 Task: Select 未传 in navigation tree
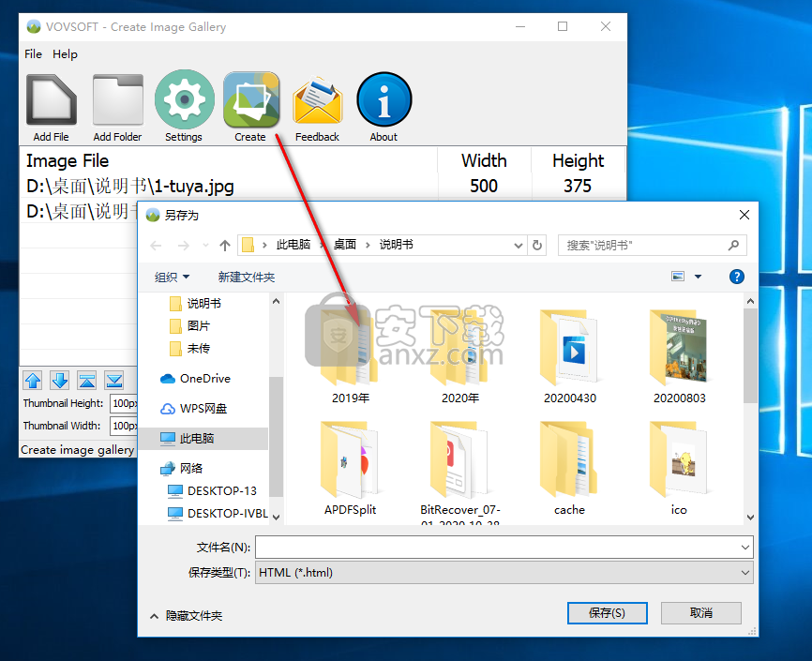[190, 349]
